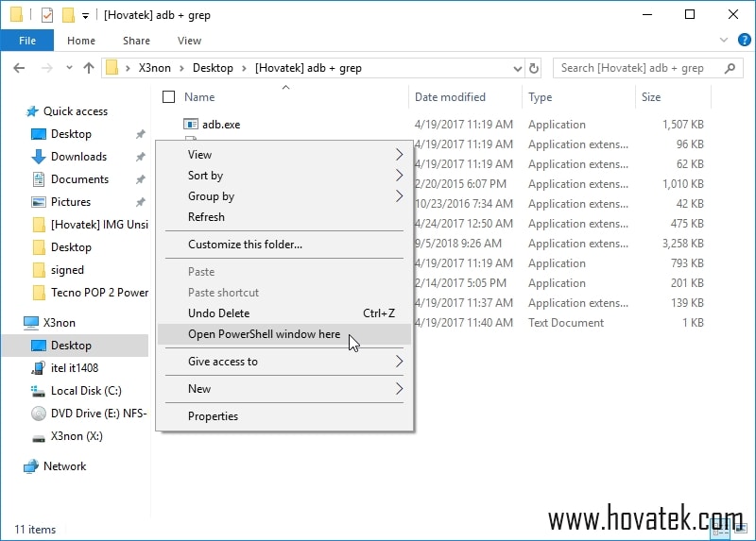Open the Help question mark icon
Screen dimensions: 756x541
point(744,40)
